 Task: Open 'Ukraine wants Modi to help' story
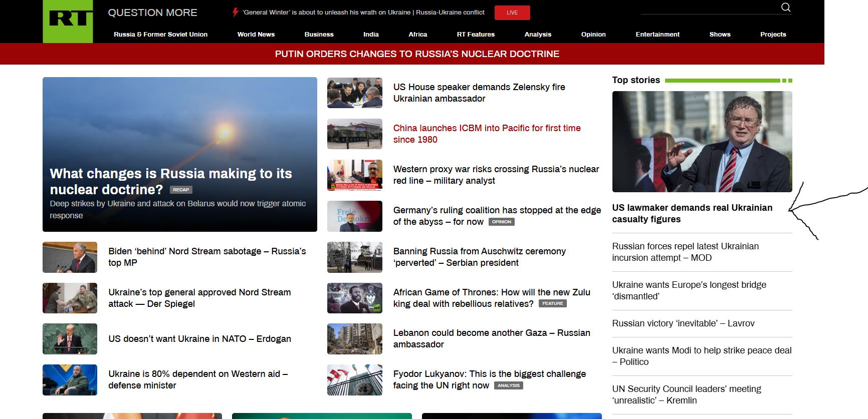(x=702, y=356)
